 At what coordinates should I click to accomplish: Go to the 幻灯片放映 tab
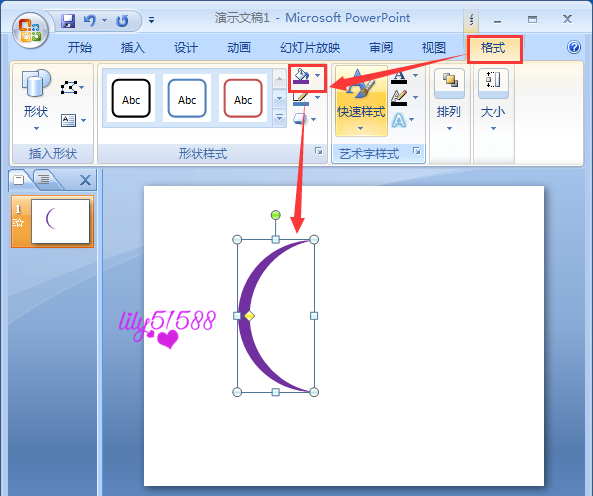pyautogui.click(x=310, y=48)
